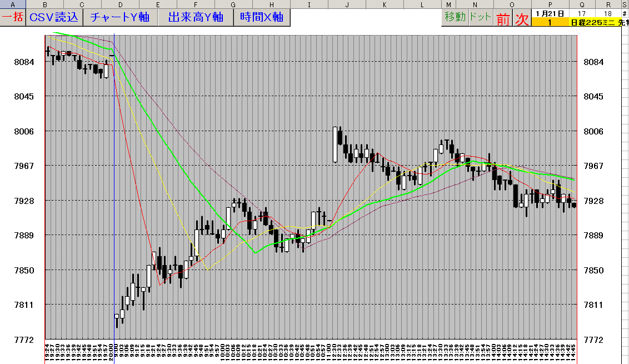This screenshot has width=629, height=364.
Task: Select column H header
Action: tap(272, 4)
